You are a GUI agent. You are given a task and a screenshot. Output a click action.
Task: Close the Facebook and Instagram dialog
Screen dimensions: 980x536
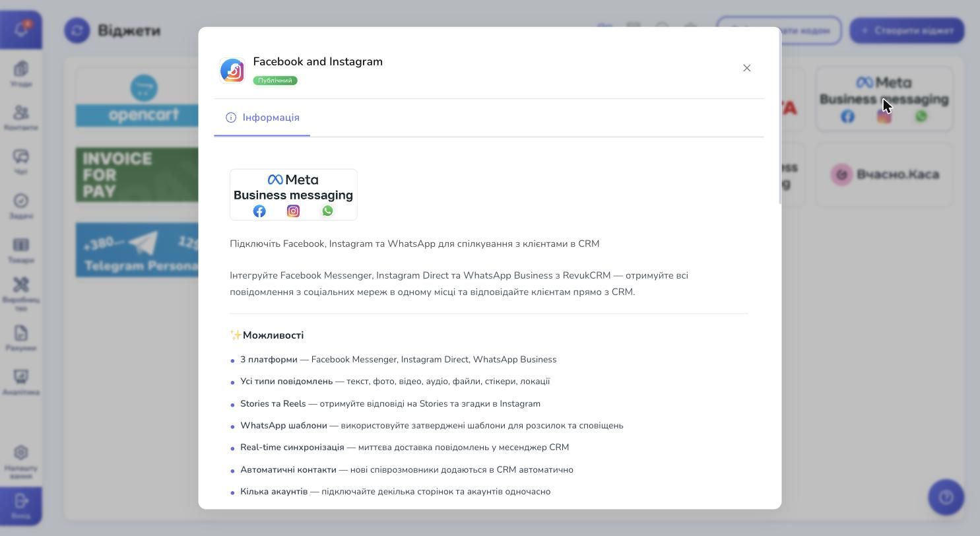click(x=746, y=68)
